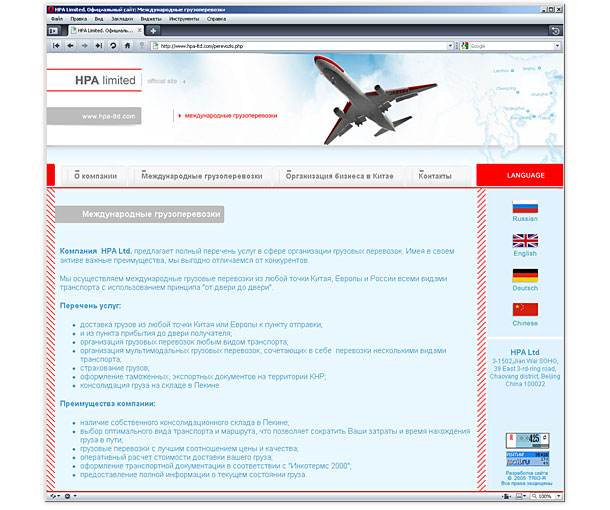Screen dimensions: 610x510
Task: Click into the Google search field
Action: [x=511, y=46]
